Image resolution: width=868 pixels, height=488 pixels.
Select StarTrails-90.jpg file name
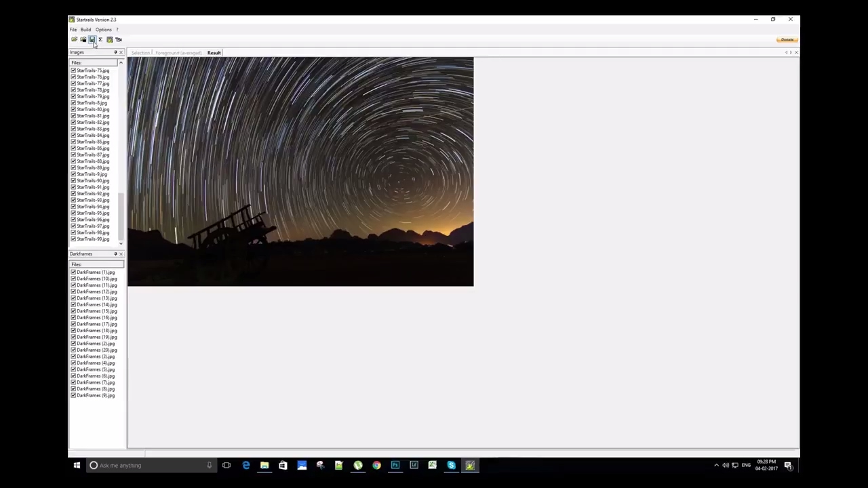click(93, 181)
